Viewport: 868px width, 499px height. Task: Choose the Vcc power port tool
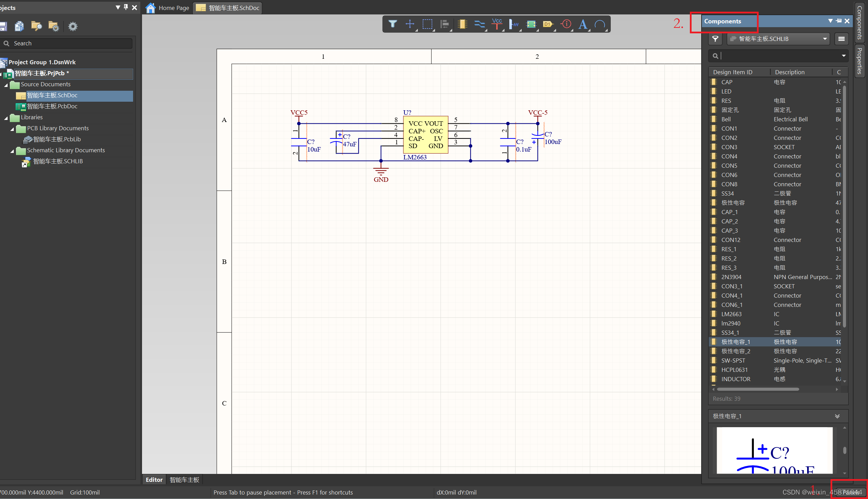point(497,24)
